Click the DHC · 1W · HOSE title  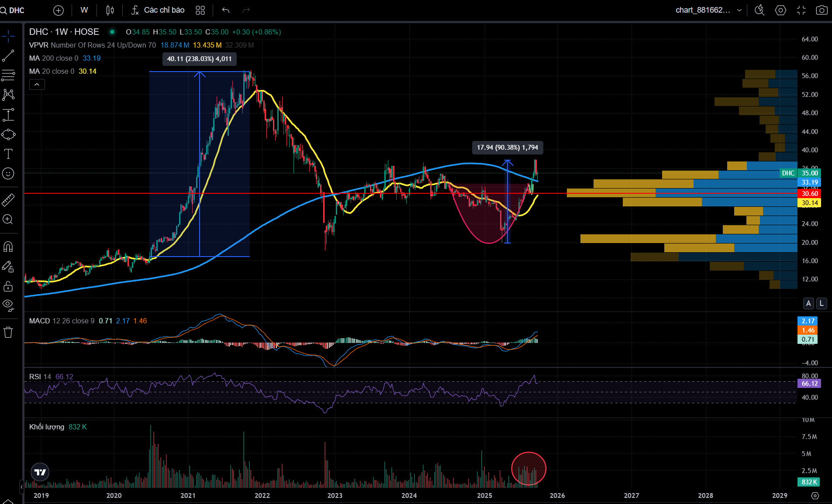[64, 32]
